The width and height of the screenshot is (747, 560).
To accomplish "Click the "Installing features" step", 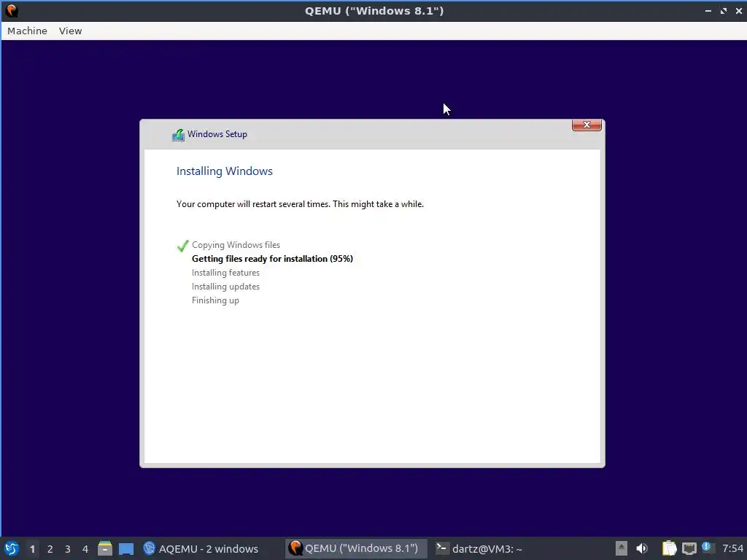I will 226,273.
